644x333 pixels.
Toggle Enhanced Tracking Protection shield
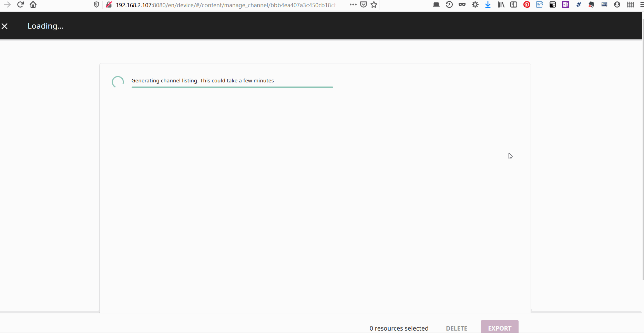coord(96,5)
